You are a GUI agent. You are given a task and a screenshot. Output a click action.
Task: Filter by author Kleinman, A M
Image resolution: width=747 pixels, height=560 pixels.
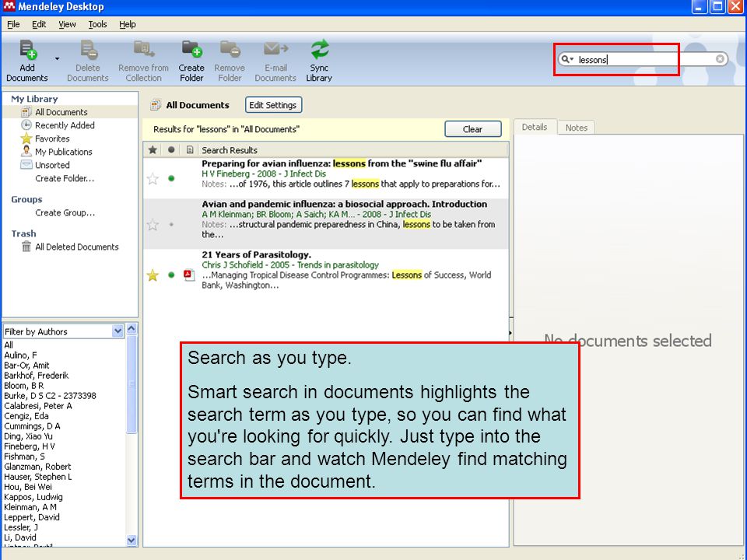pos(30,507)
